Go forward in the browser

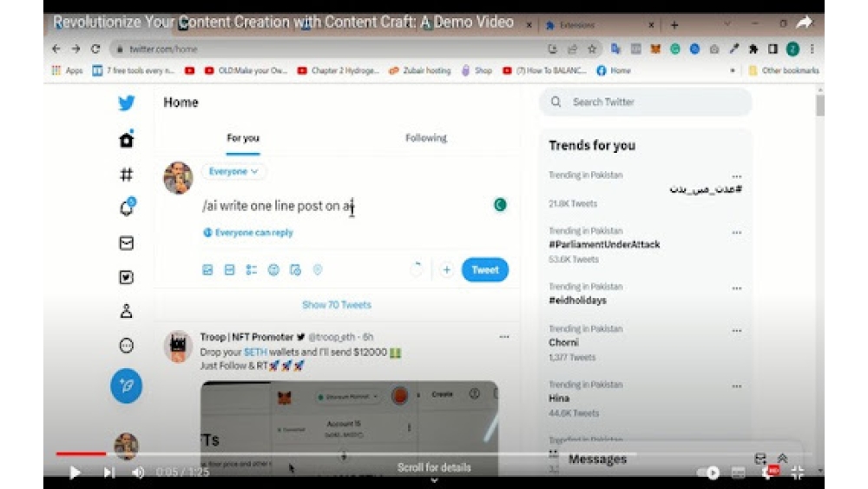point(76,49)
